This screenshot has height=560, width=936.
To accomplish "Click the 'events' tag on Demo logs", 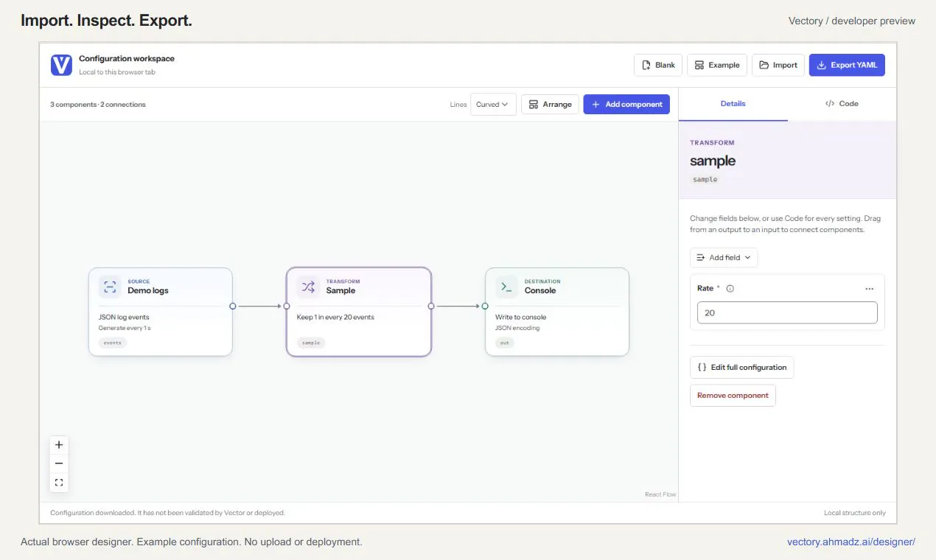I will click(113, 343).
